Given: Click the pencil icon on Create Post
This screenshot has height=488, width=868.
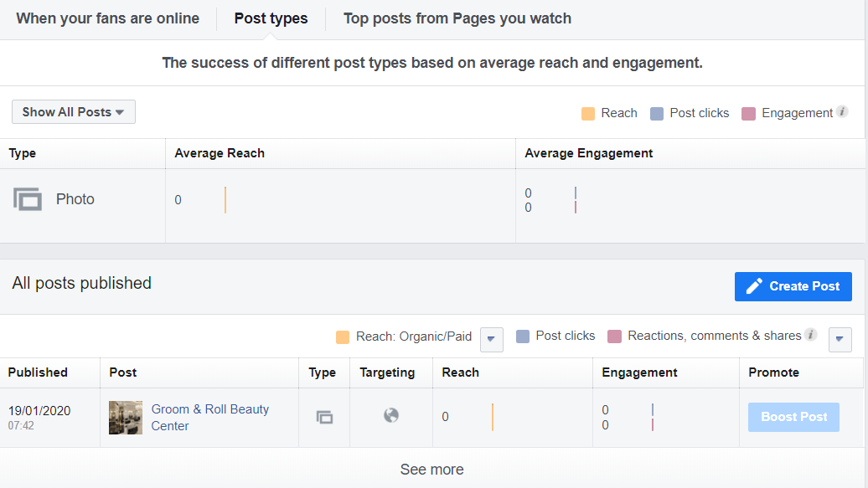Looking at the screenshot, I should (x=754, y=286).
